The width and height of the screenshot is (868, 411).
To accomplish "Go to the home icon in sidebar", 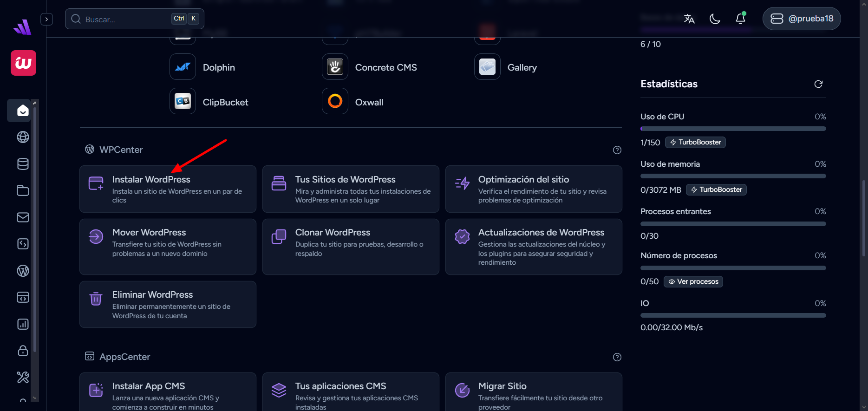I will point(23,111).
